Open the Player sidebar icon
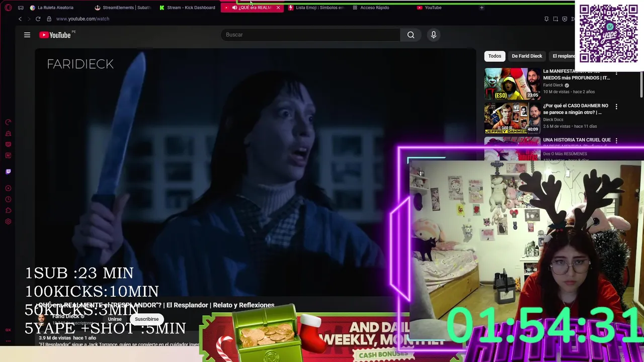 (x=8, y=188)
